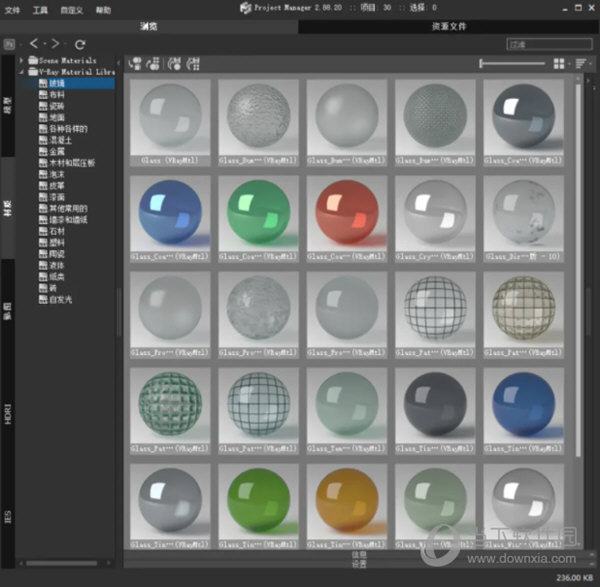This screenshot has height=587, width=600.
Task: Go forward with the right arrow button
Action: tap(55, 44)
